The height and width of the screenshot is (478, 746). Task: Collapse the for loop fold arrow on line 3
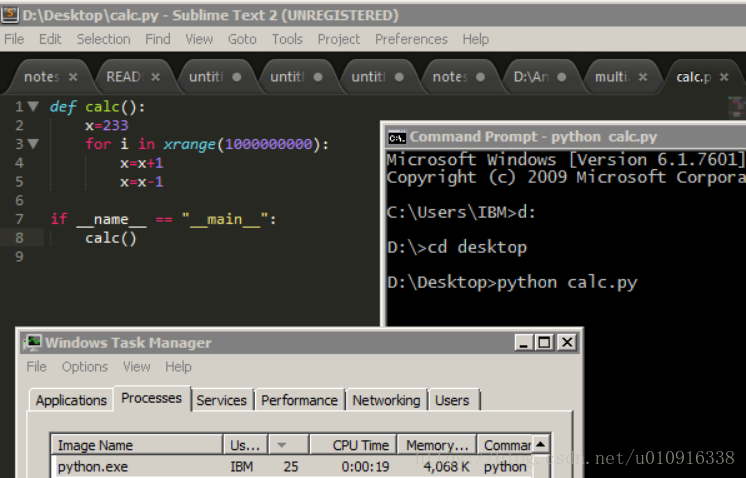pos(33,143)
